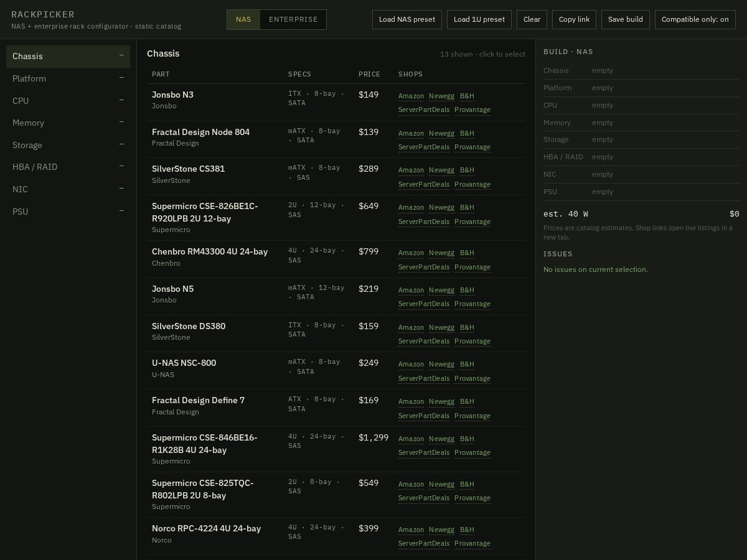Click the No issues on current selection message

tap(596, 269)
